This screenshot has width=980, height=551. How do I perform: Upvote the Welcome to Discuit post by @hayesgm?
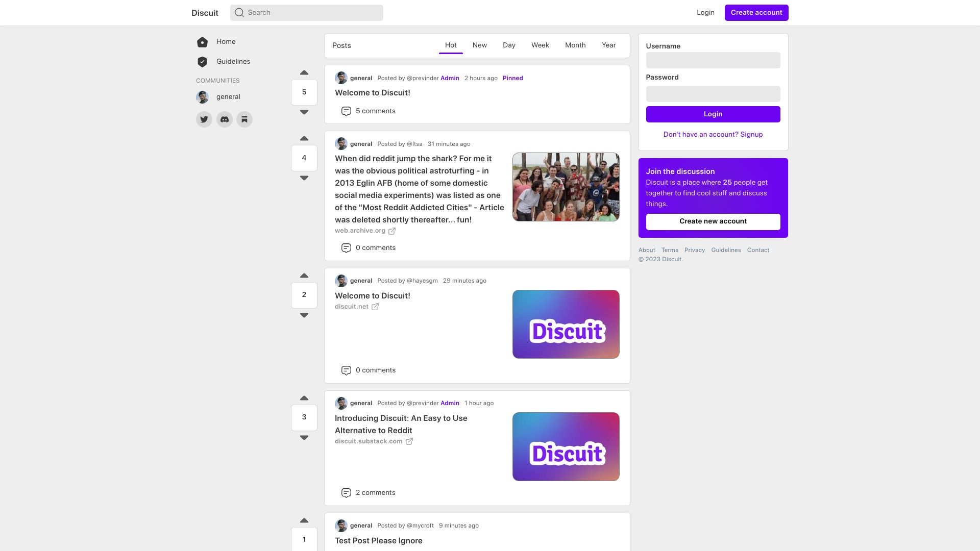[x=304, y=275]
